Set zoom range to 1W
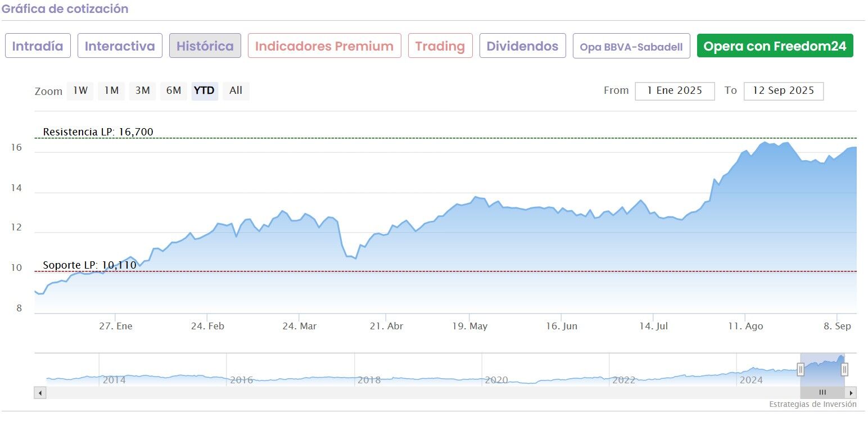Viewport: 868px width, 426px height. 80,90
